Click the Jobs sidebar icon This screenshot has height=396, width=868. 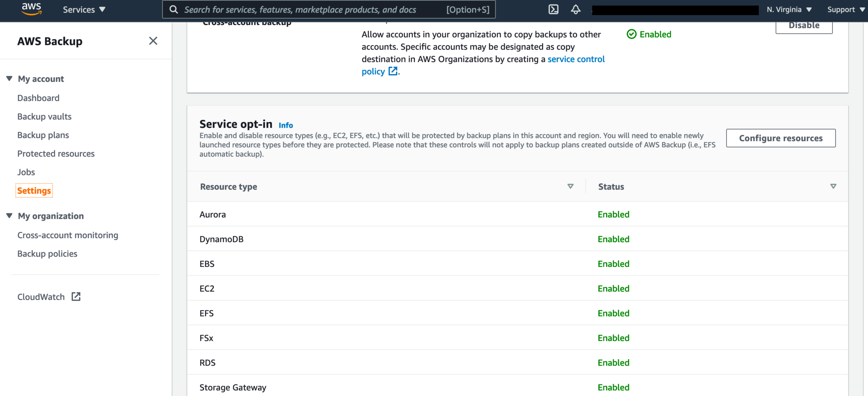[x=27, y=172]
